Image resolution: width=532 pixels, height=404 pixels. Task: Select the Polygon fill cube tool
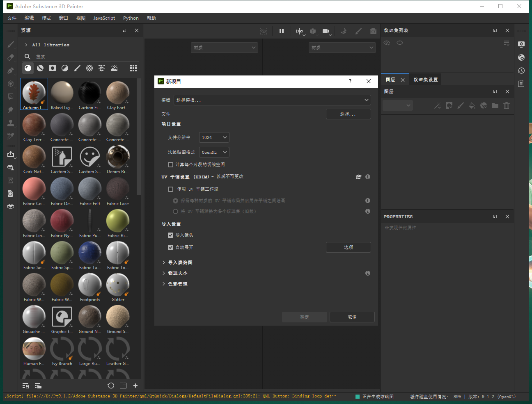click(11, 84)
